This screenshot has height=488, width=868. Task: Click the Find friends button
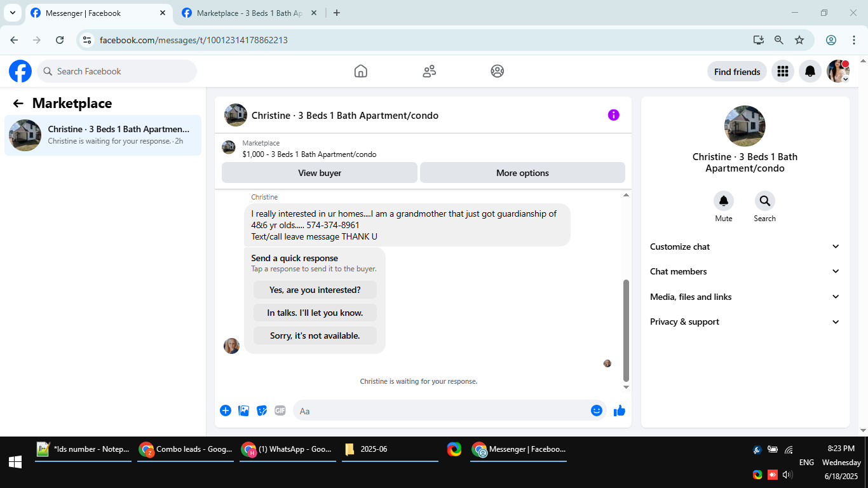[737, 72]
